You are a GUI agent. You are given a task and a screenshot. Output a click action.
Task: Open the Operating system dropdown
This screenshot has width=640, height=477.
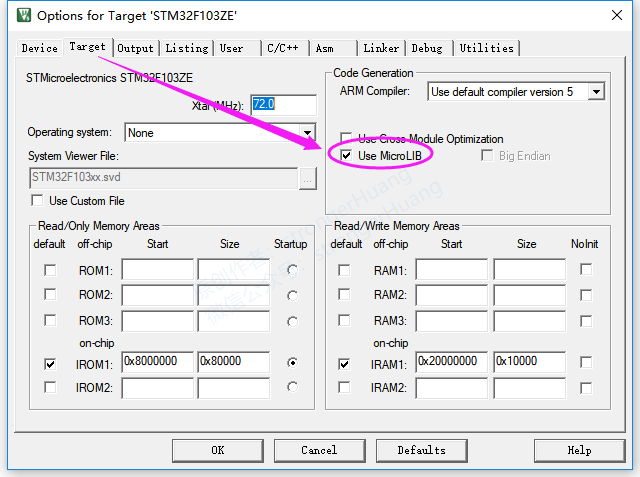(x=307, y=133)
